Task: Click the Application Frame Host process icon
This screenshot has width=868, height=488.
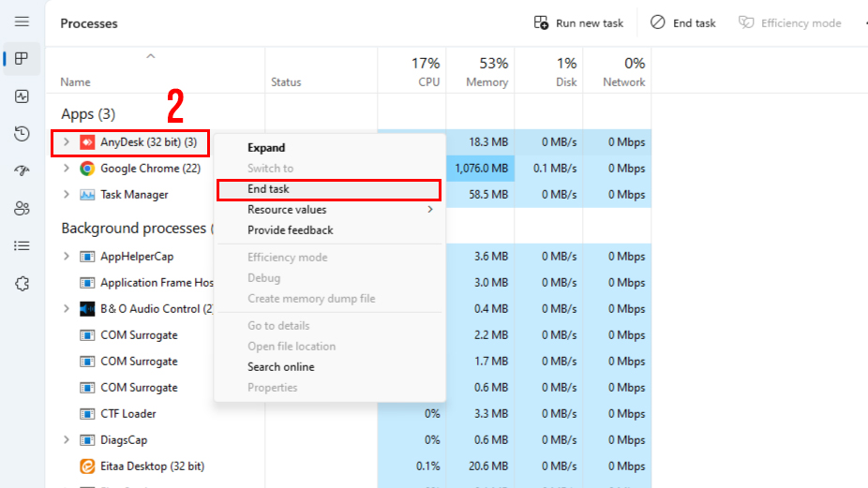Action: tap(87, 283)
